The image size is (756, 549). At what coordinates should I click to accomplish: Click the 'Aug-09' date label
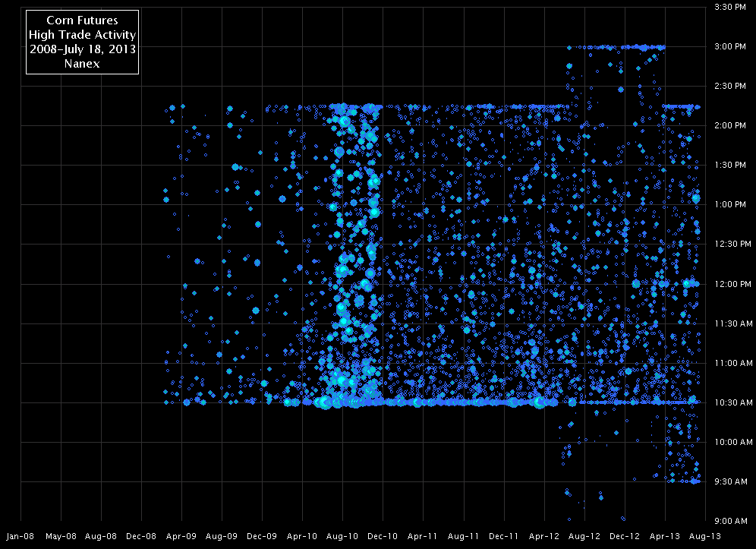[x=222, y=536]
